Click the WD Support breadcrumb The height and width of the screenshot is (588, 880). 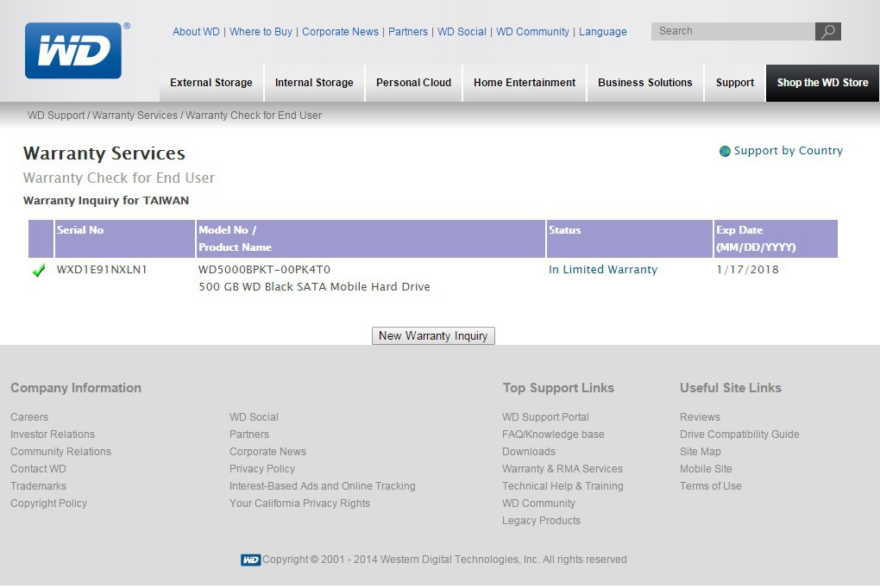coord(56,116)
